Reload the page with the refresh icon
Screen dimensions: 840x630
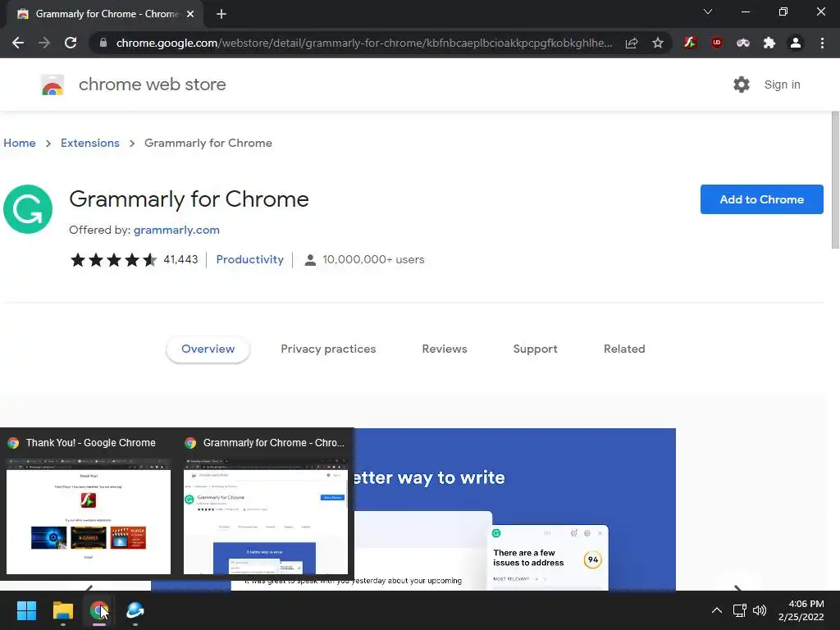pyautogui.click(x=71, y=43)
